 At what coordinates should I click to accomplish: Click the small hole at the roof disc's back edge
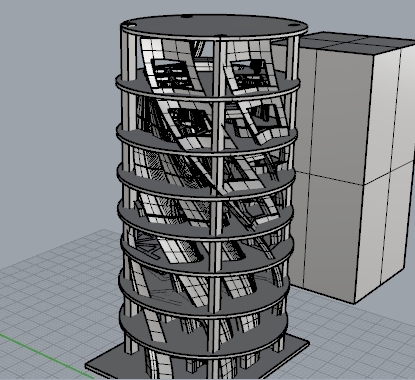tap(187, 16)
